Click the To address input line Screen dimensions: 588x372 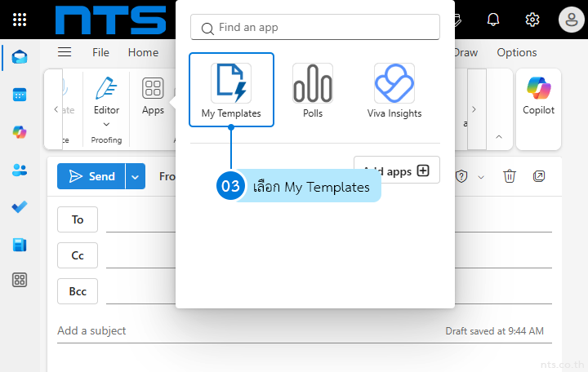pos(329,221)
